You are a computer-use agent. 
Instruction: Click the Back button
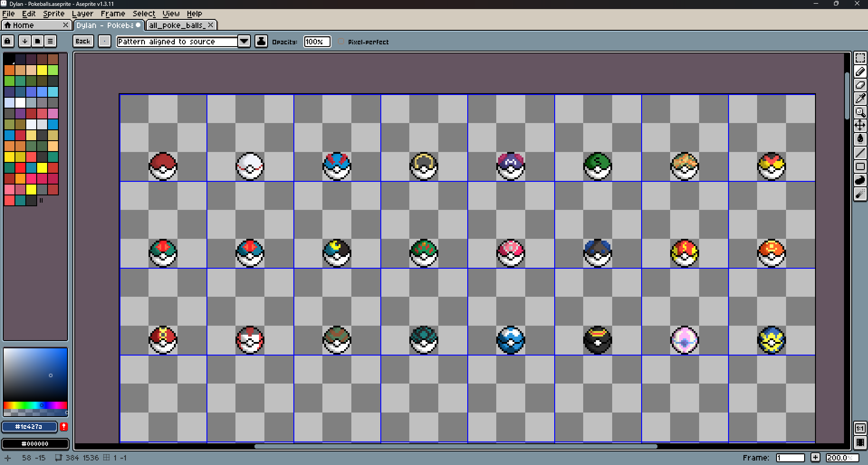pos(83,41)
